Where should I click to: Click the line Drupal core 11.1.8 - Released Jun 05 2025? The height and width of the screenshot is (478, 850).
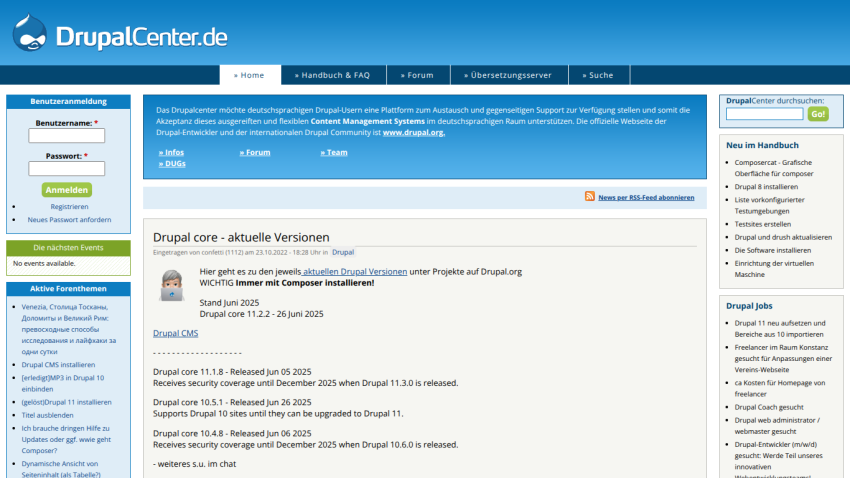point(232,372)
